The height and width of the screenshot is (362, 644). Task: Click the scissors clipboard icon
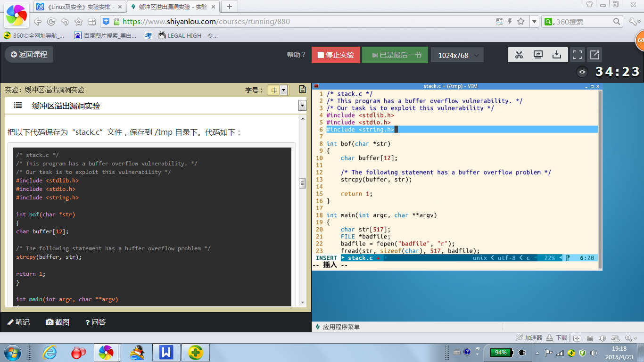(x=519, y=55)
